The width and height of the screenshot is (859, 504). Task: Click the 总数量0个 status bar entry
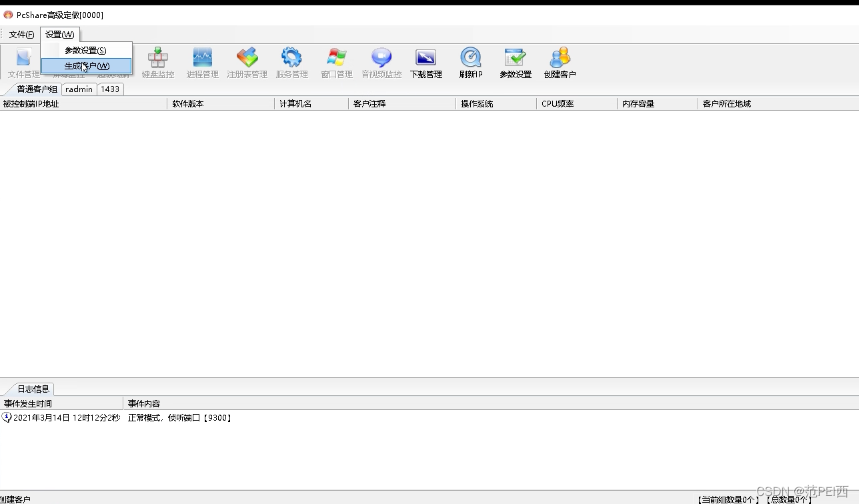click(x=789, y=499)
